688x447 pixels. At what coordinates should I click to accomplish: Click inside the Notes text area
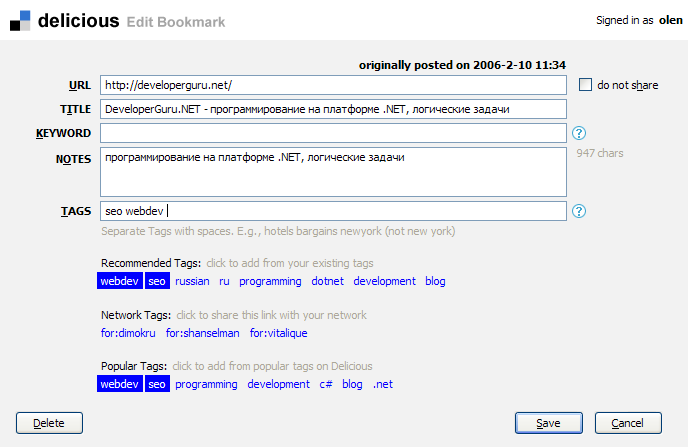point(333,173)
